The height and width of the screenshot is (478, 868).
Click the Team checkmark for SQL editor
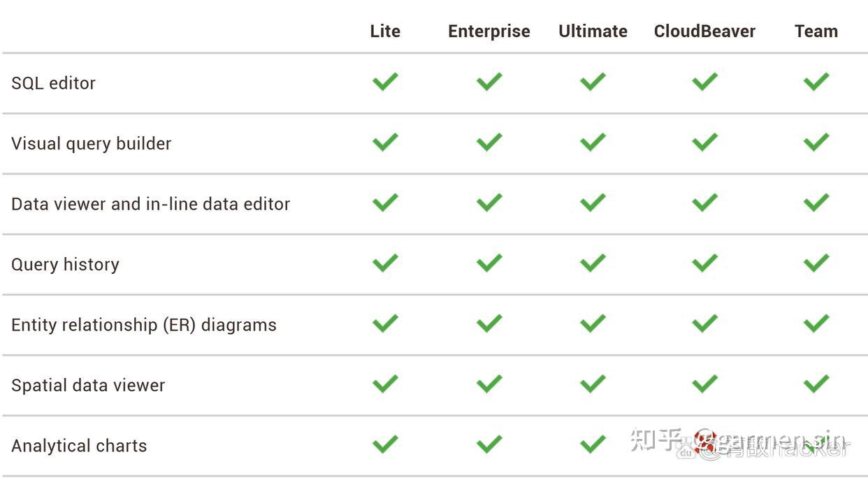click(x=816, y=82)
